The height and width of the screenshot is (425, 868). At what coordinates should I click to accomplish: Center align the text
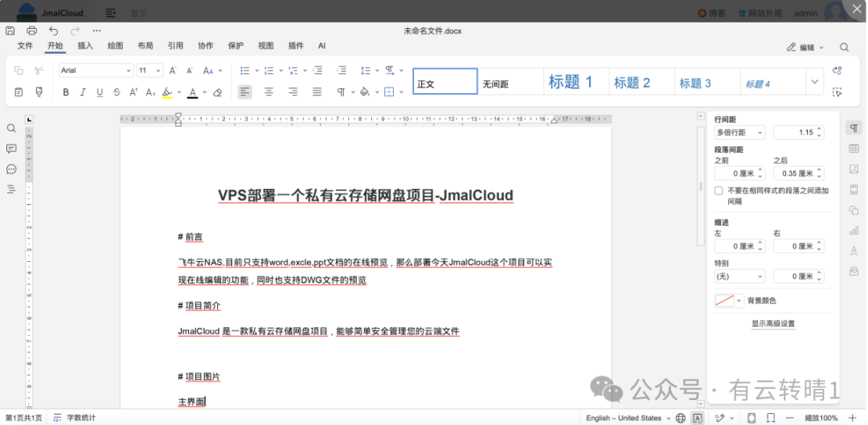pyautogui.click(x=269, y=92)
